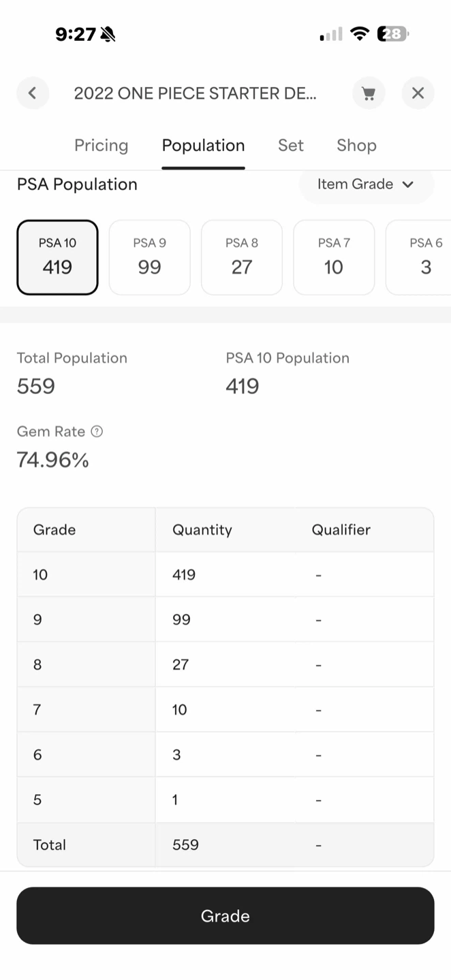Select the PSA 6 grade card
Image resolution: width=451 pixels, height=980 pixels.
[x=418, y=257]
